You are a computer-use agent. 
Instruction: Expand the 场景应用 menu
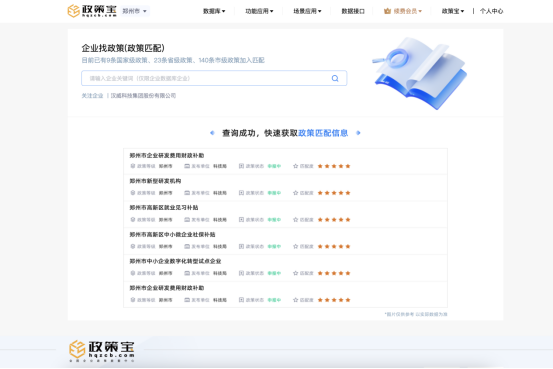click(x=307, y=11)
